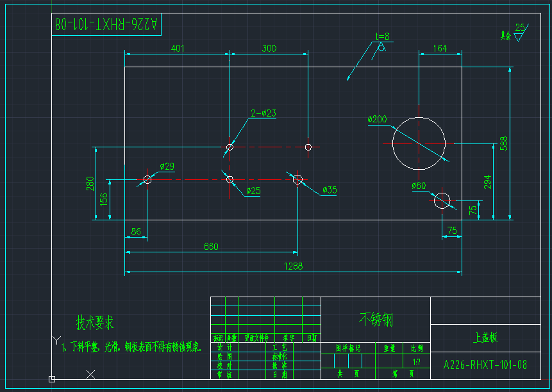Click the mirrored drawing number in the frame's top-left corner

[x=106, y=24]
